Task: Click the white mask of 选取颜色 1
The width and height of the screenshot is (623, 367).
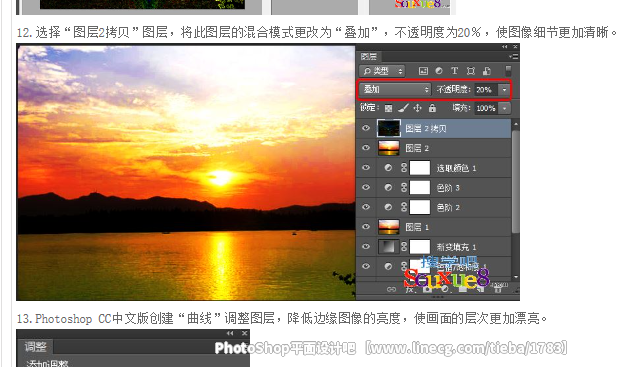Action: [x=420, y=168]
